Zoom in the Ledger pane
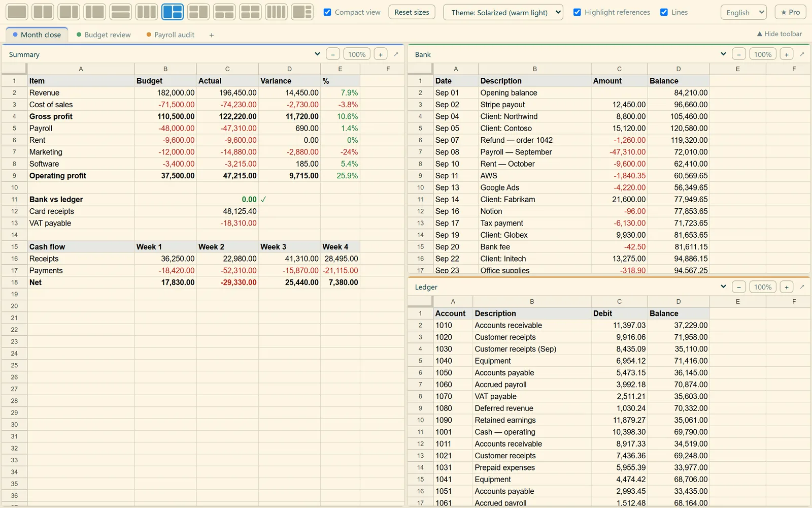The image size is (812, 508). (x=787, y=287)
